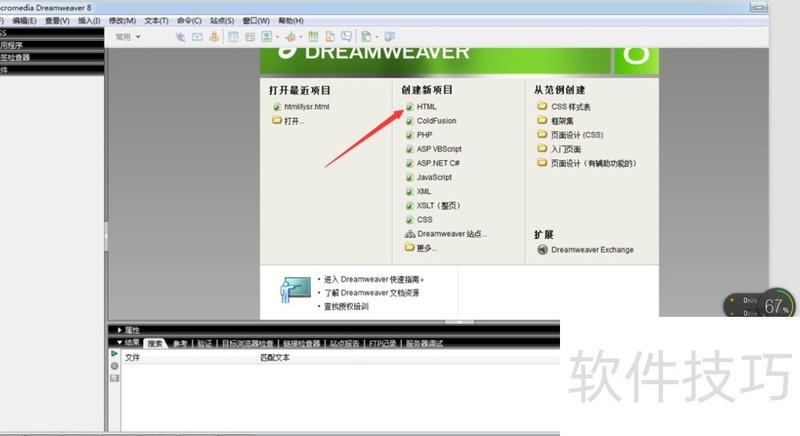
Task: Insert a Table using toolbar icon
Action: (233, 37)
